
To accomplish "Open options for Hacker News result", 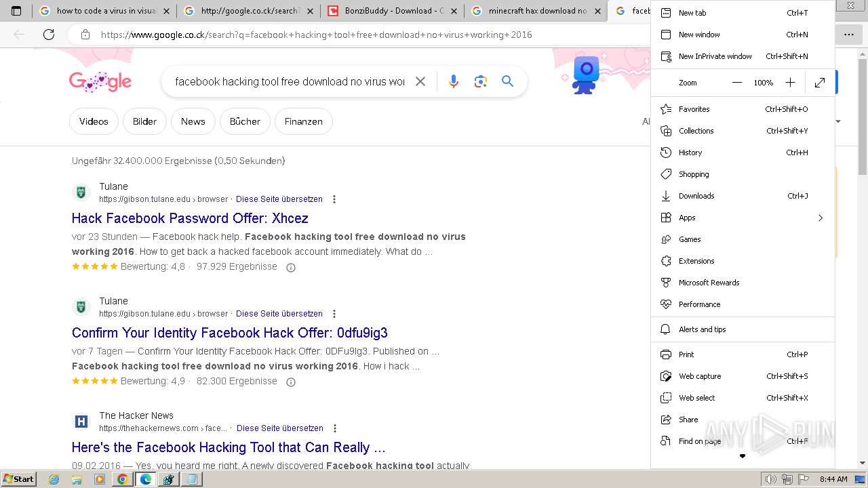I will coord(335,428).
